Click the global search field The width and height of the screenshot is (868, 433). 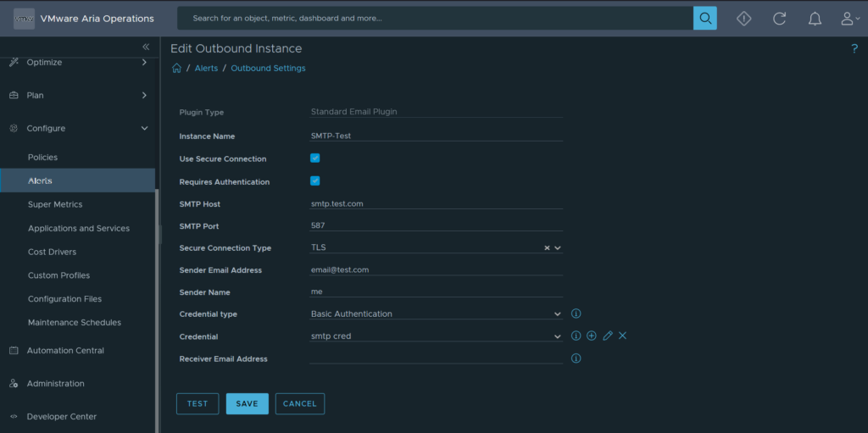(435, 19)
